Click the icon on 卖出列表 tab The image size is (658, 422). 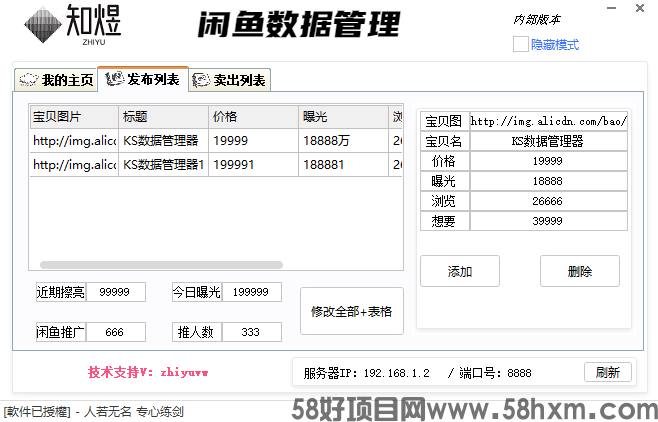pos(201,80)
